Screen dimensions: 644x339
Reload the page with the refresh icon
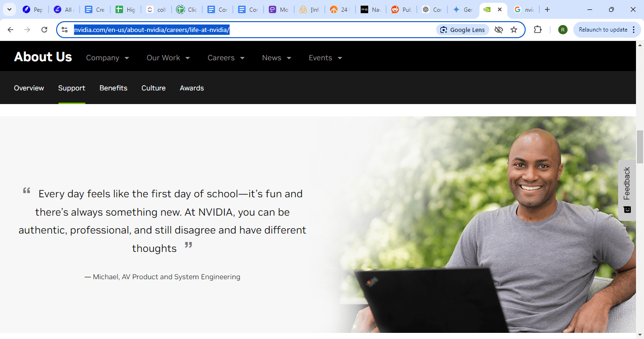pyautogui.click(x=44, y=30)
